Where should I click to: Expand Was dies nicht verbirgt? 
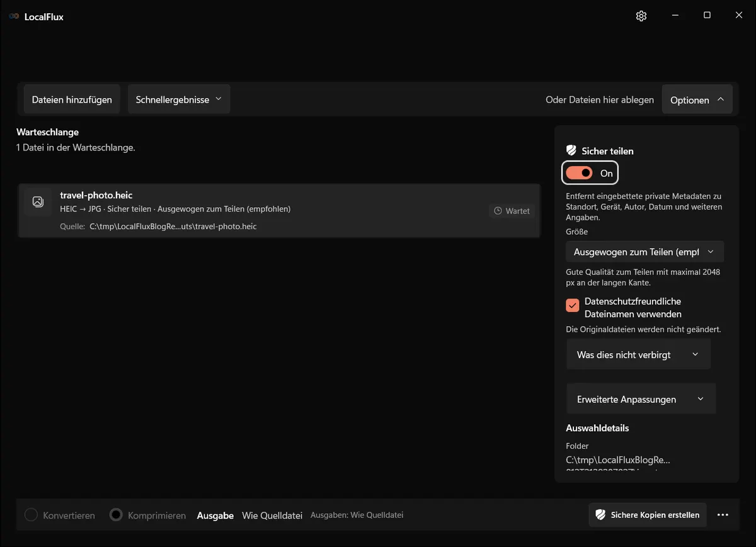pos(638,354)
